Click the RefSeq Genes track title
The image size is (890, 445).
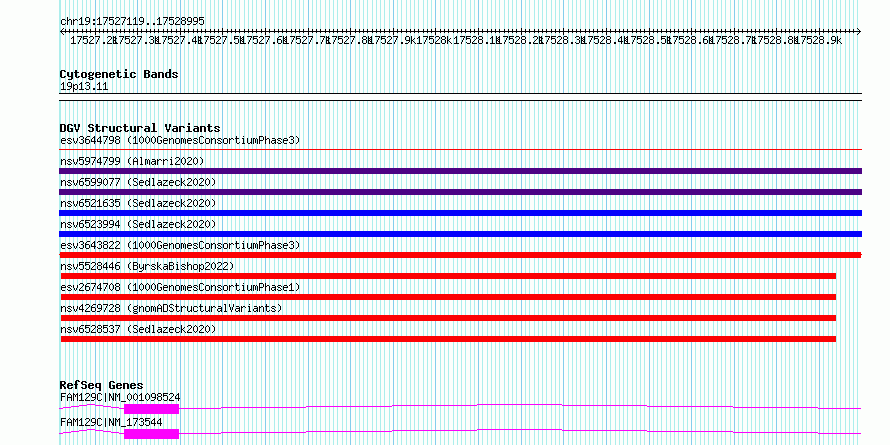tap(102, 385)
